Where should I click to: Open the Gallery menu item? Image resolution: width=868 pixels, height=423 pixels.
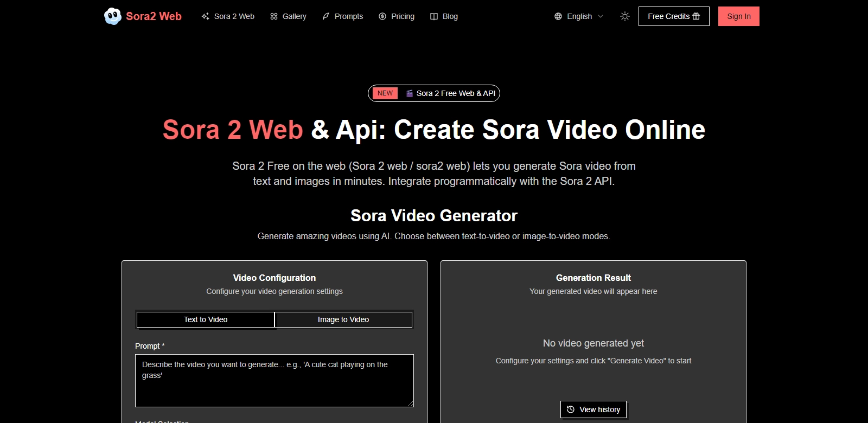[x=288, y=16]
